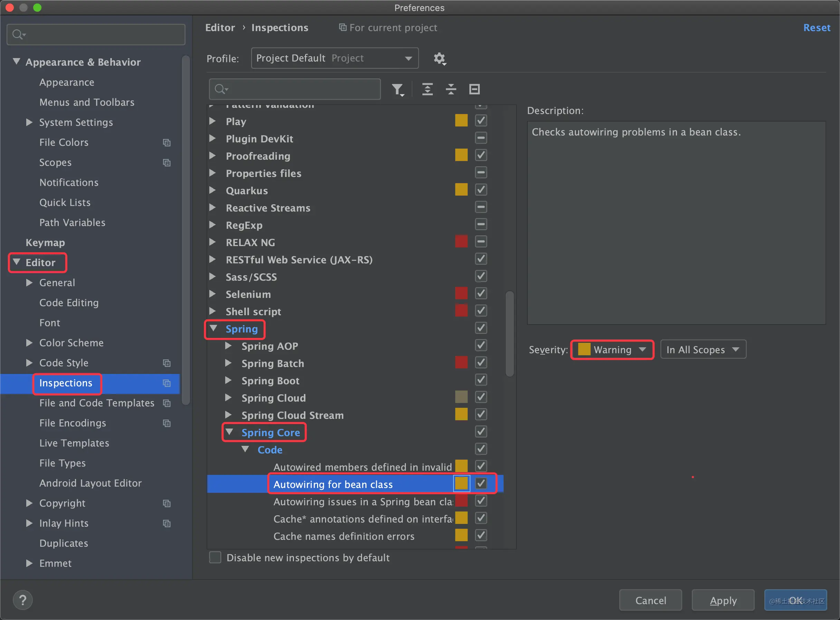Screen dimensions: 840x620
Task: Click the Apply button
Action: click(723, 600)
